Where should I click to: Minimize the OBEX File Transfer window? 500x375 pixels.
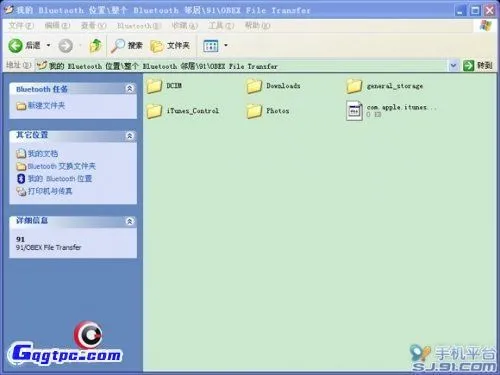460,11
